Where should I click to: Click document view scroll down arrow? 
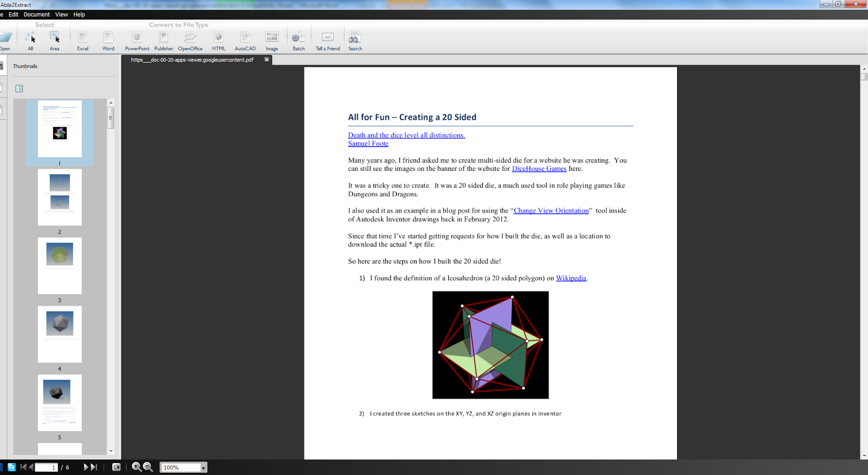864,455
